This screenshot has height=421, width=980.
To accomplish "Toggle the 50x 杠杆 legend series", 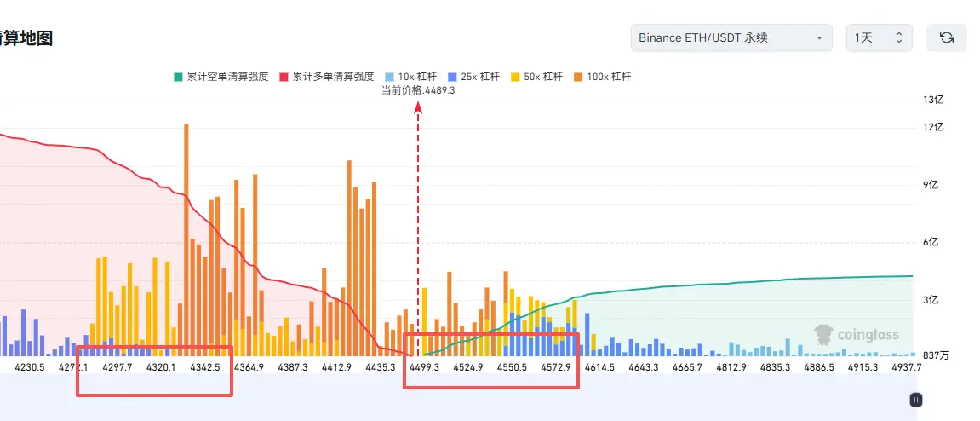I will tap(537, 77).
